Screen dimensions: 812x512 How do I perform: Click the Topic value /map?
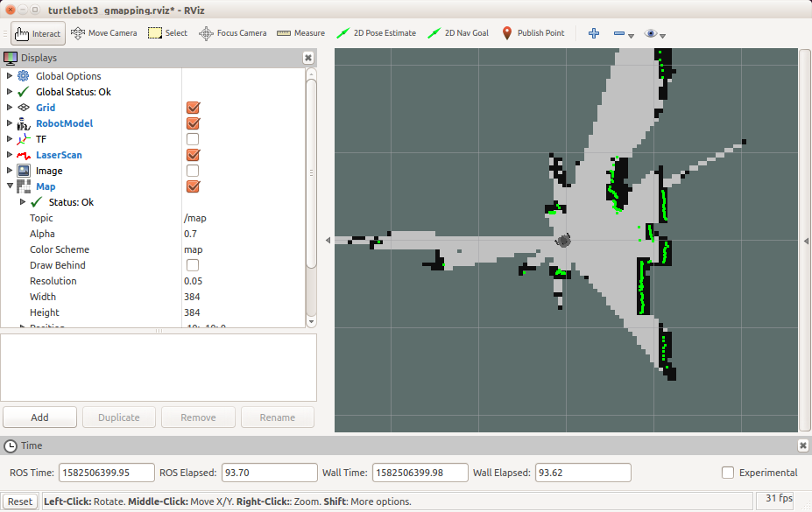tap(195, 218)
